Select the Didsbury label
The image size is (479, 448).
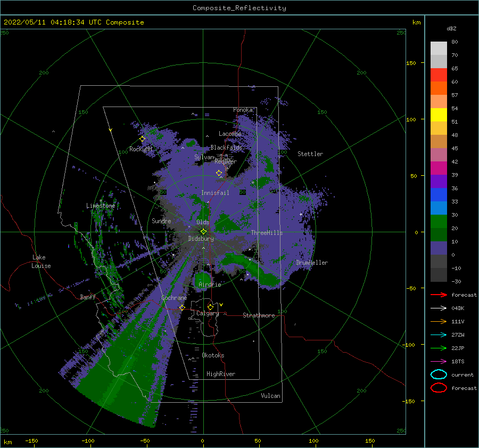coord(201,239)
